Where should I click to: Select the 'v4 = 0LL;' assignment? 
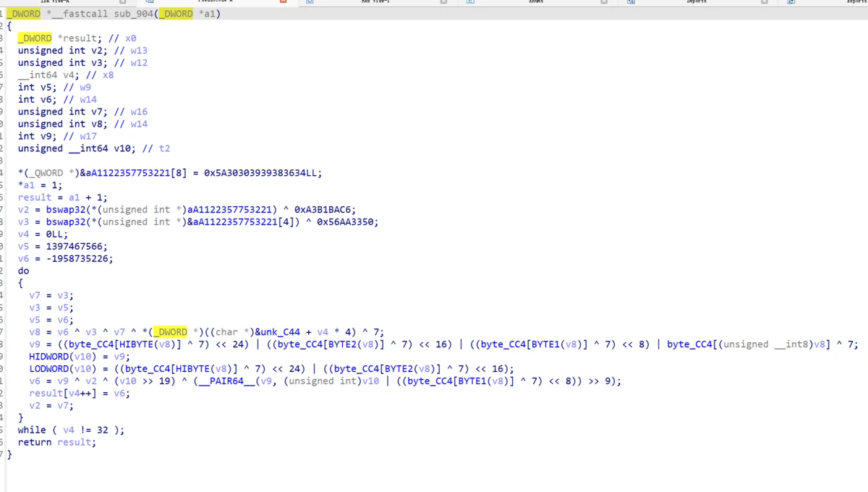(x=43, y=234)
